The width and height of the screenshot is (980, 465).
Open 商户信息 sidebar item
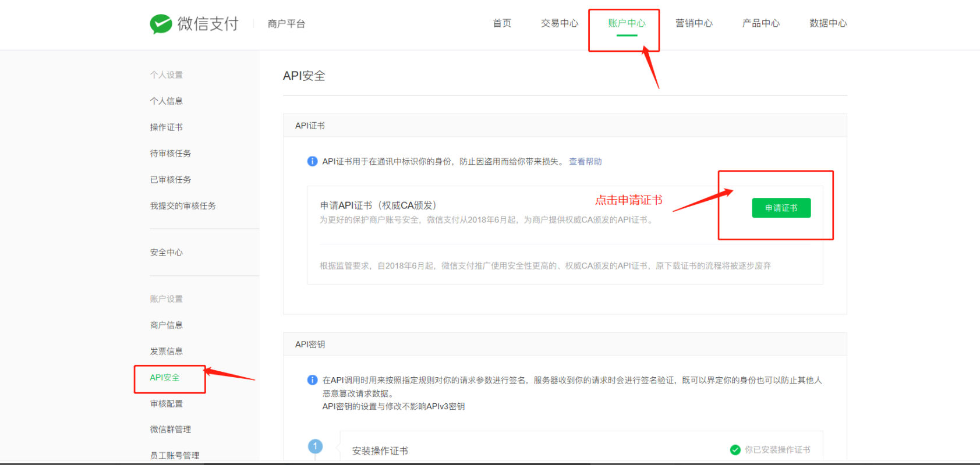167,325
